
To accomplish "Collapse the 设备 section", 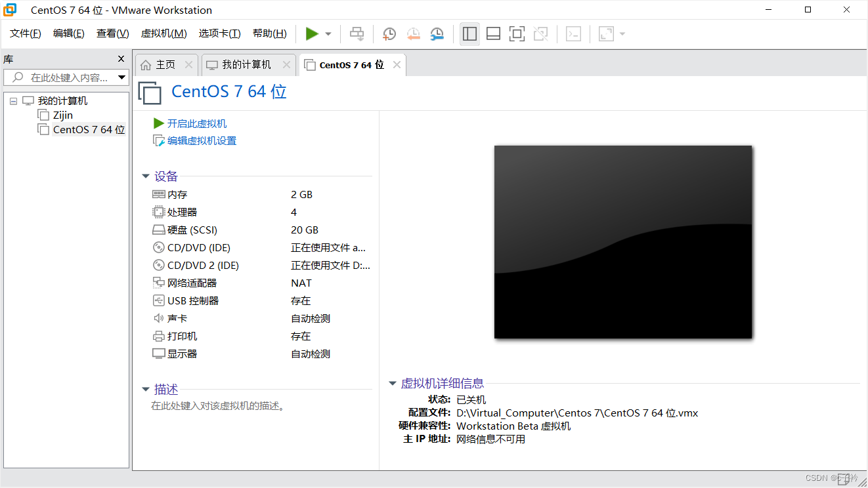I will (146, 176).
